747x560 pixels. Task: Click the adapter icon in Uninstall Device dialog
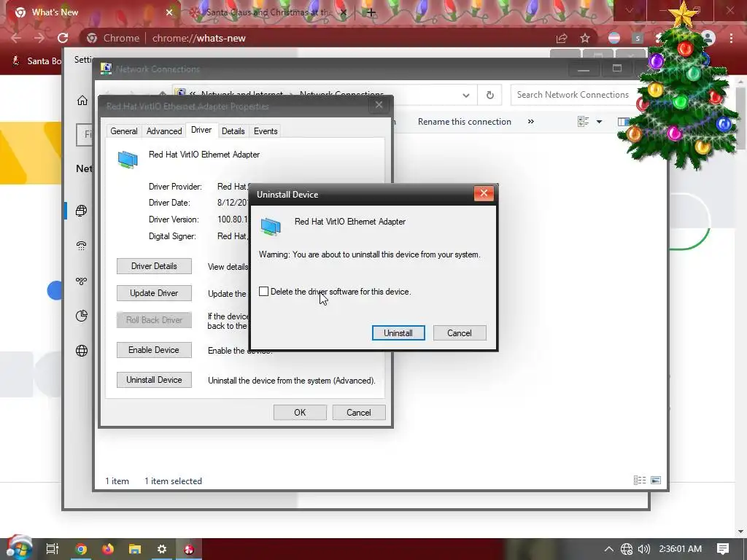click(x=271, y=226)
